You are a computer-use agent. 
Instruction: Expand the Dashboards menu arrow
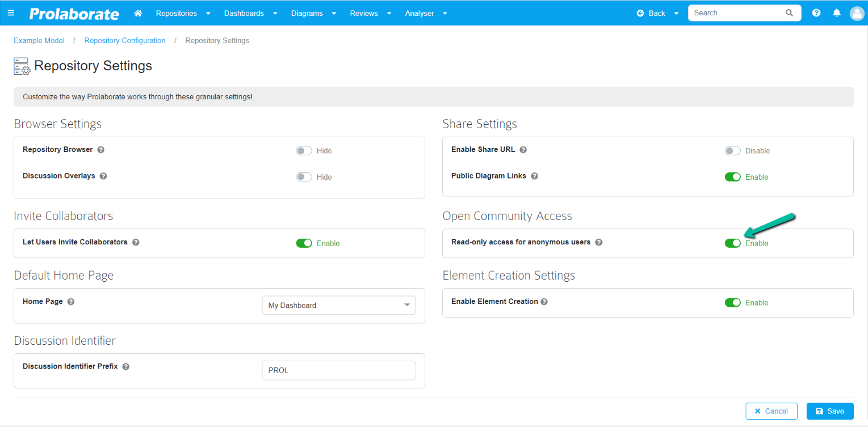click(275, 13)
